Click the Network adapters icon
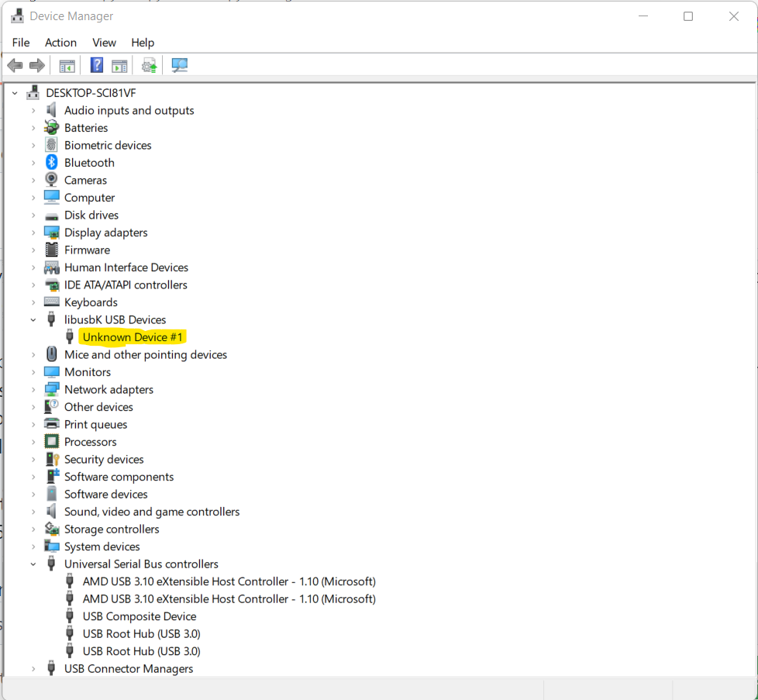 51,390
